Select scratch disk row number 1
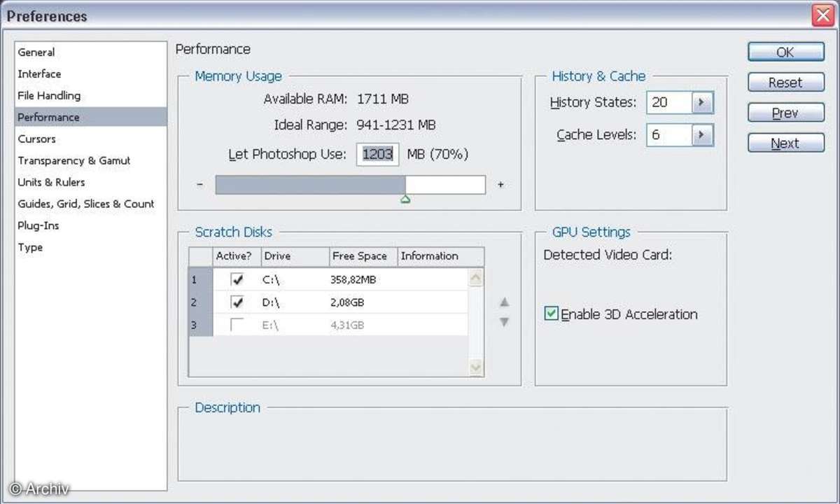The height and width of the screenshot is (504, 840). [200, 280]
